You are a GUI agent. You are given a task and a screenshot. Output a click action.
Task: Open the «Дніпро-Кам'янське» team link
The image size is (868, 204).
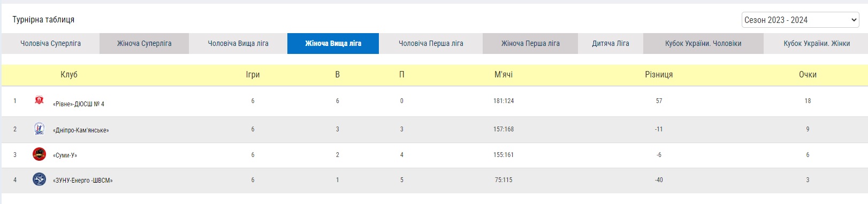click(x=81, y=130)
